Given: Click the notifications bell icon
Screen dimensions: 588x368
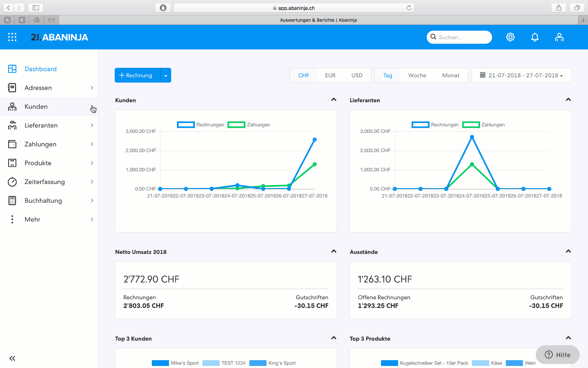Looking at the screenshot, I should [535, 37].
